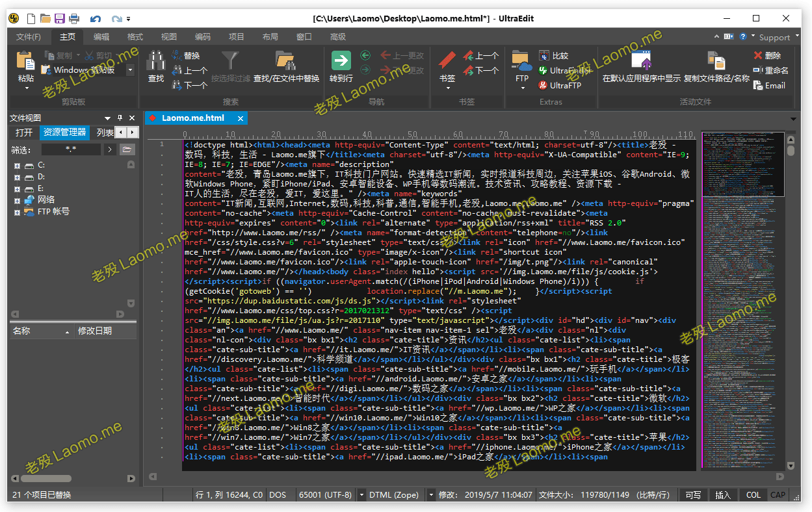Go to 上一个 (previous) bookmark
Screen dimensions: 812x512
click(x=480, y=56)
